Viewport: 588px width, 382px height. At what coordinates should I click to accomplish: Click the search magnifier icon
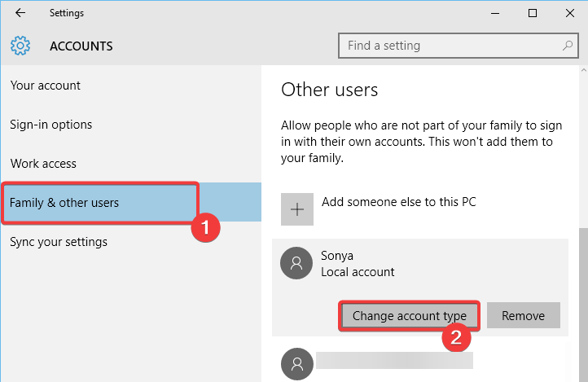tap(568, 46)
